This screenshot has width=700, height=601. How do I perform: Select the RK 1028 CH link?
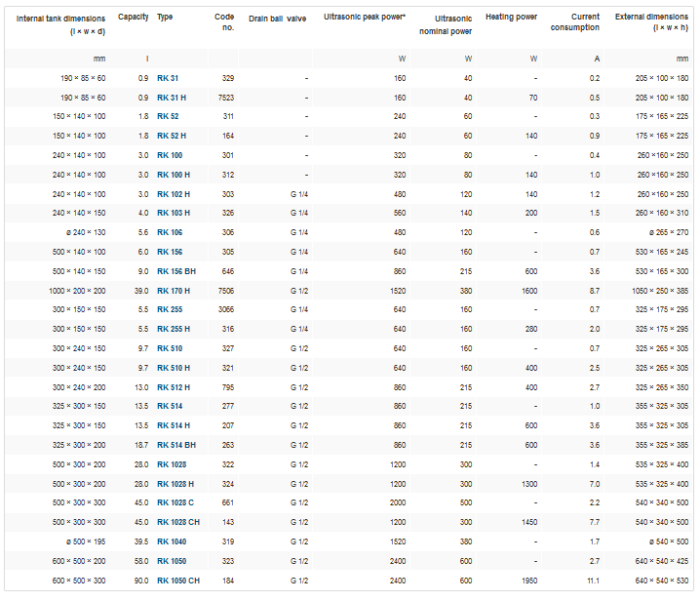(x=179, y=522)
